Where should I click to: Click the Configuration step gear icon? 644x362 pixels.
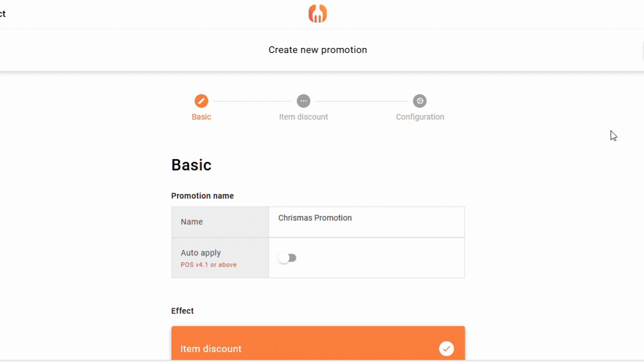(420, 101)
